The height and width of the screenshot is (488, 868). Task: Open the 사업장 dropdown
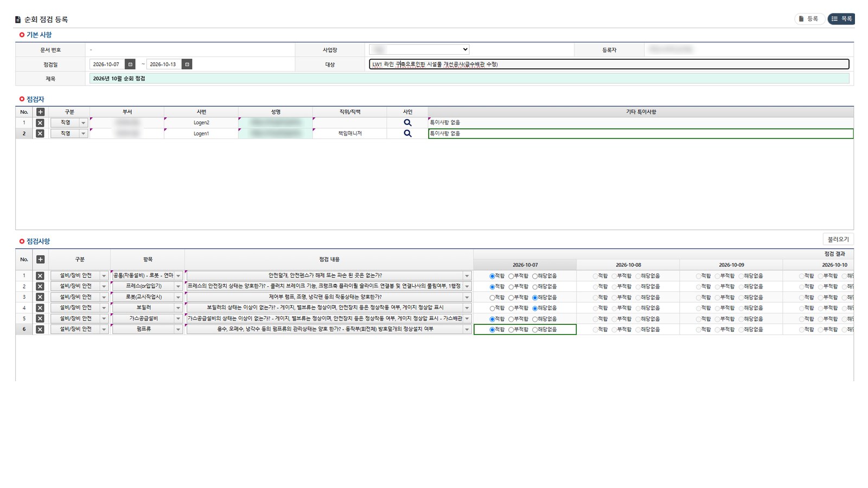coord(419,49)
